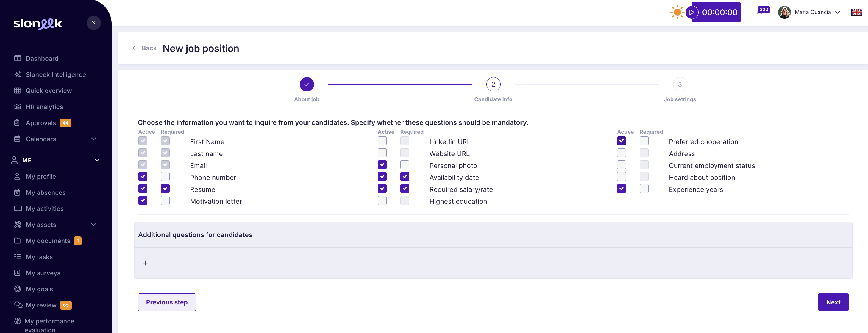Viewport: 868px width, 333px height.
Task: Click the HR analytics chart icon
Action: [18, 107]
